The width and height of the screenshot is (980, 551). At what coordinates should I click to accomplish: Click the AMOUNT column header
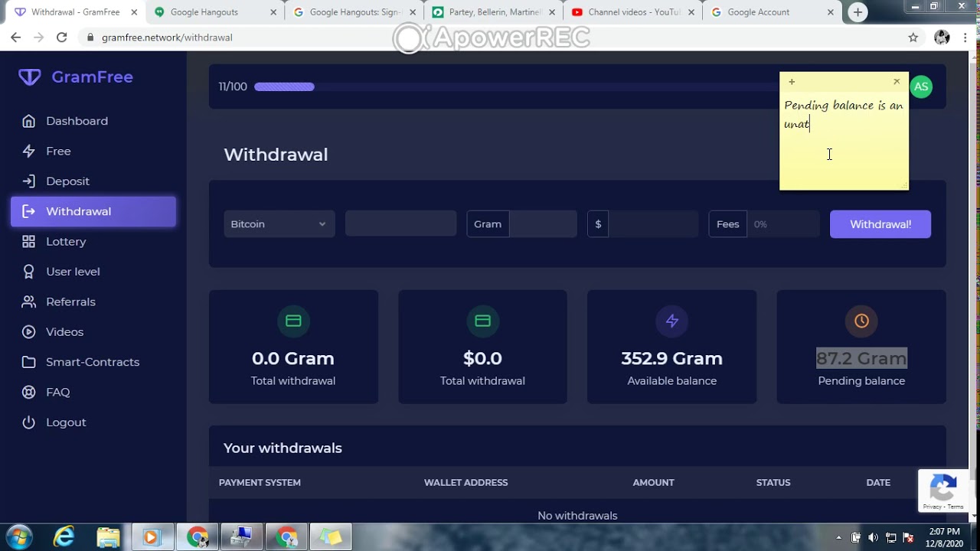pos(653,482)
